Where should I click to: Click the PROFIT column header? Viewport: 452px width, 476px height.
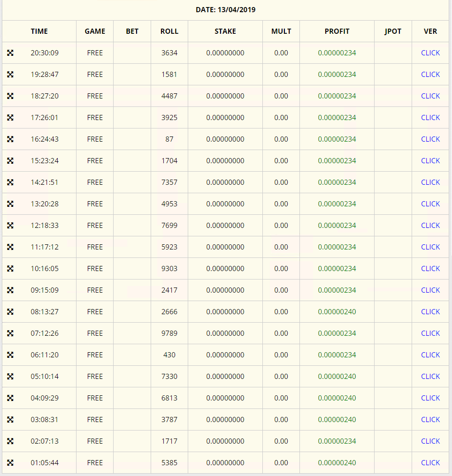(337, 31)
